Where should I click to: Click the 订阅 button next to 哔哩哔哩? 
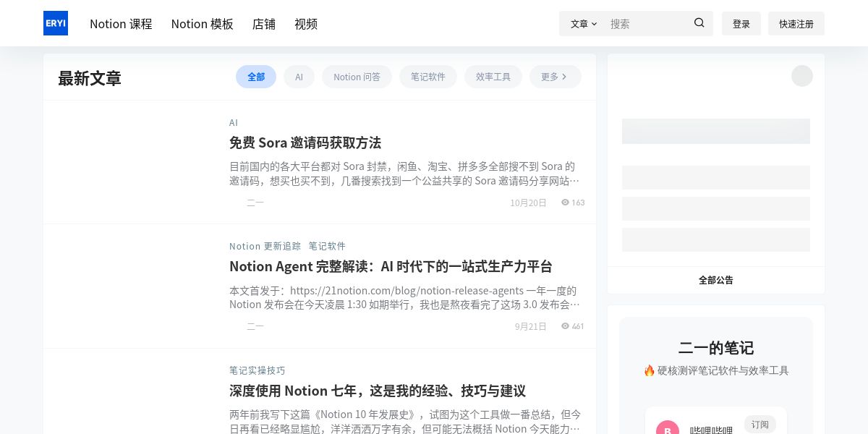[759, 425]
